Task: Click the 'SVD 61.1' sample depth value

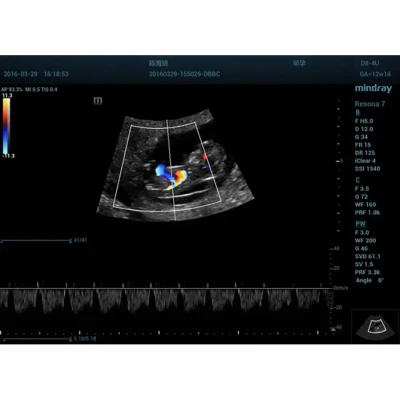Action: tap(367, 257)
